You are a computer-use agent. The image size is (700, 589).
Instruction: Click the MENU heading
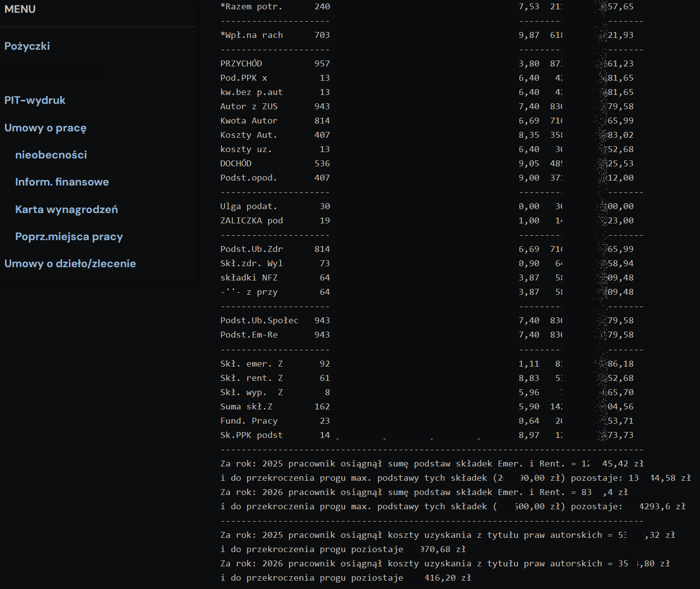20,9
